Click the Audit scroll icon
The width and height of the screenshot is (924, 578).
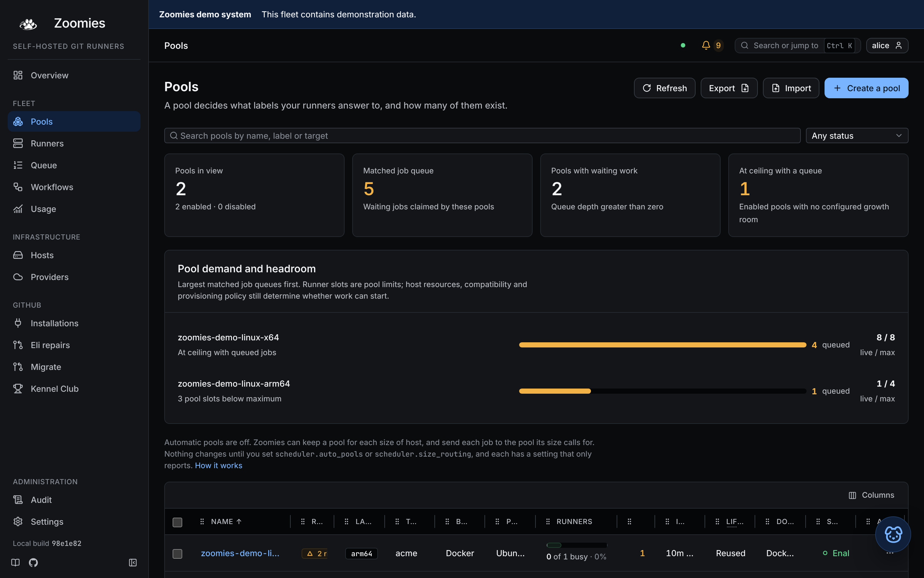(18, 500)
